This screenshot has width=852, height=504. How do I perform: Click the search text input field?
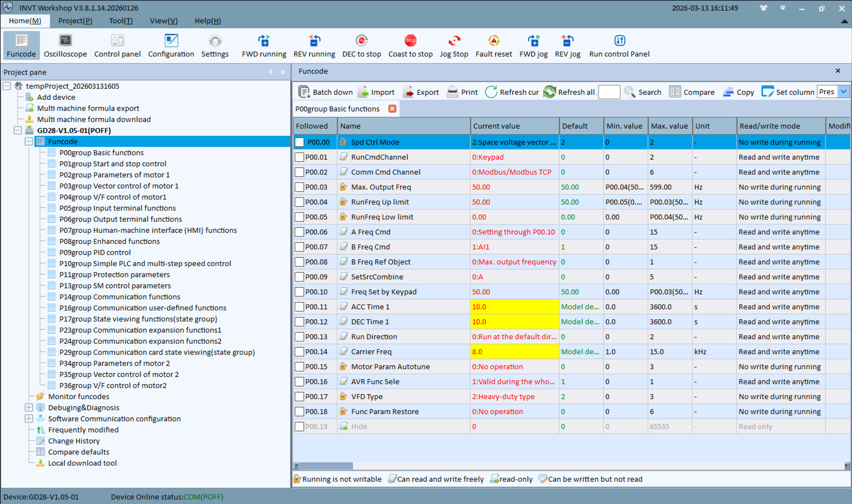tap(609, 92)
